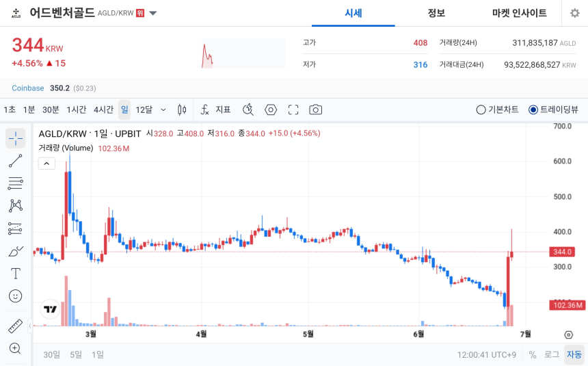Click the 고가 408 value

tap(420, 43)
